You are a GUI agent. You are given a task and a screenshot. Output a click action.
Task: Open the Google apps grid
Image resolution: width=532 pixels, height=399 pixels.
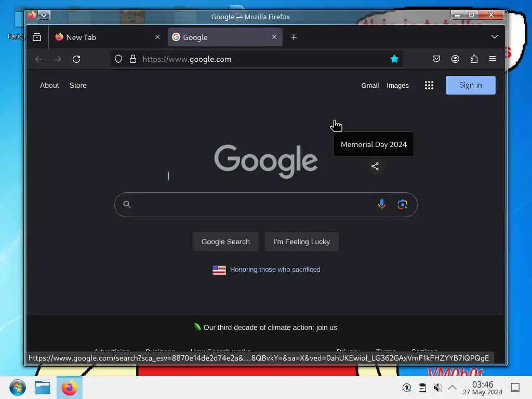pos(429,85)
